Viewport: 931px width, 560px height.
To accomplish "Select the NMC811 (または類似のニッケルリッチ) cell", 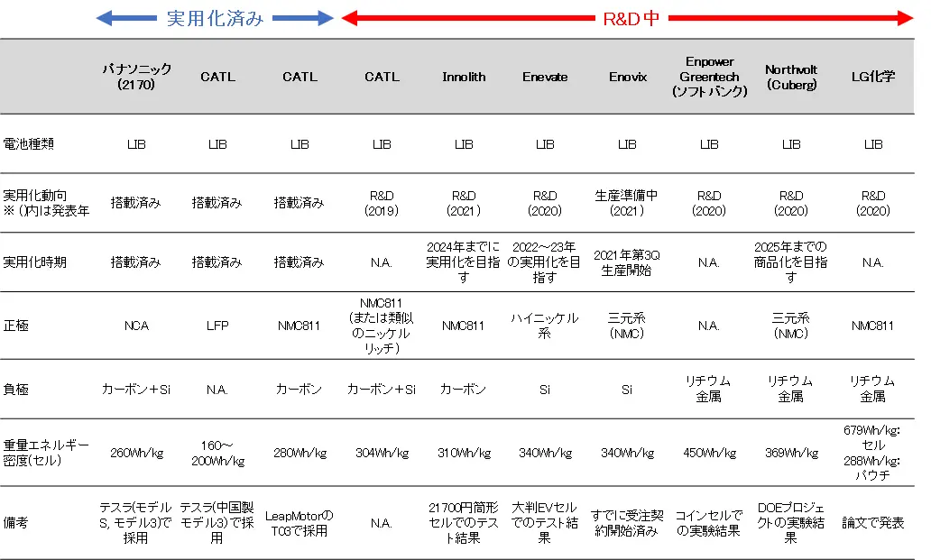I will point(382,326).
